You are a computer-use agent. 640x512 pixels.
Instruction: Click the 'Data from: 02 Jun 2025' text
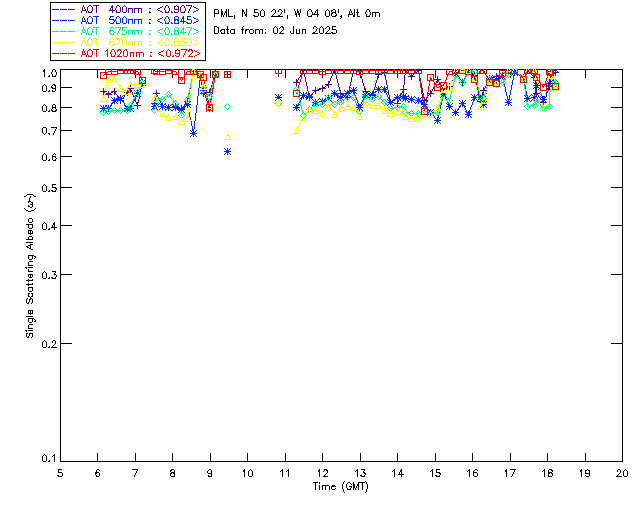click(275, 31)
